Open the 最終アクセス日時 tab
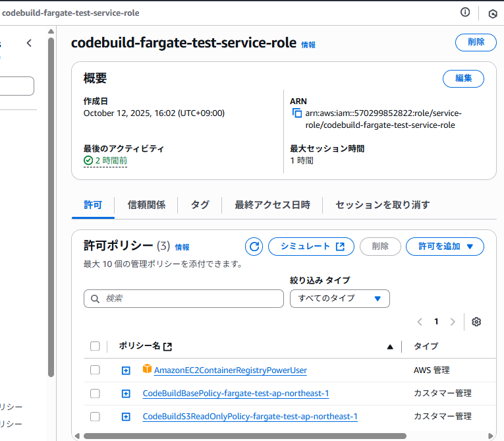This screenshot has width=504, height=441. pyautogui.click(x=272, y=205)
